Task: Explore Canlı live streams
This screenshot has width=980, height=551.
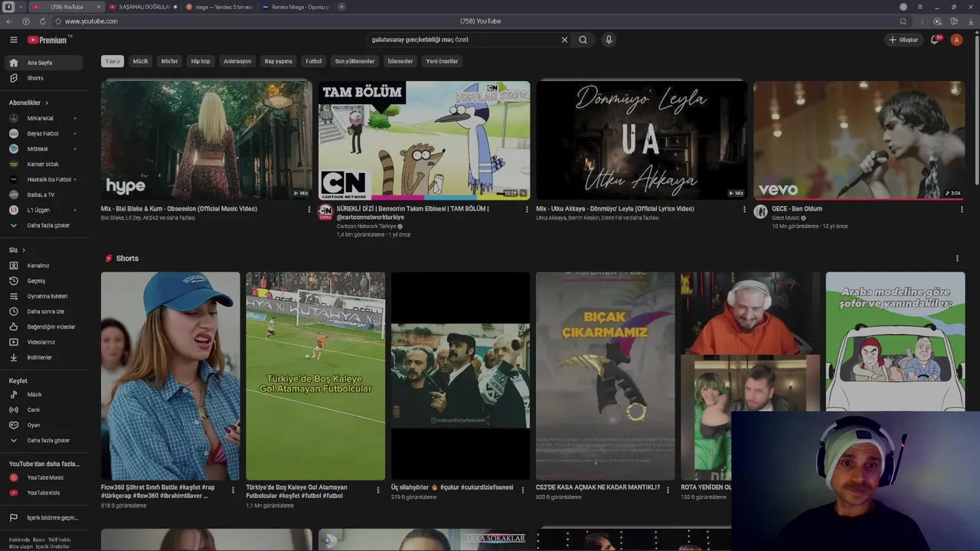Action: click(x=44, y=410)
